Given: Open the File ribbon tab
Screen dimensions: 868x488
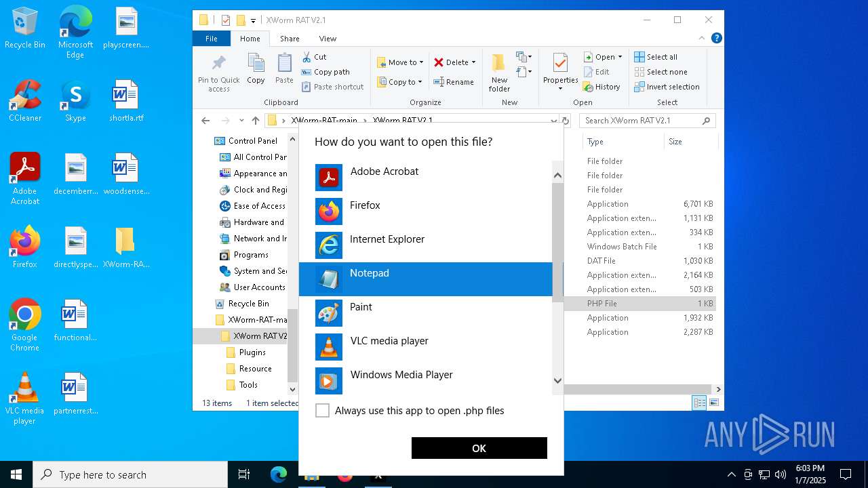Looking at the screenshot, I should (x=212, y=39).
